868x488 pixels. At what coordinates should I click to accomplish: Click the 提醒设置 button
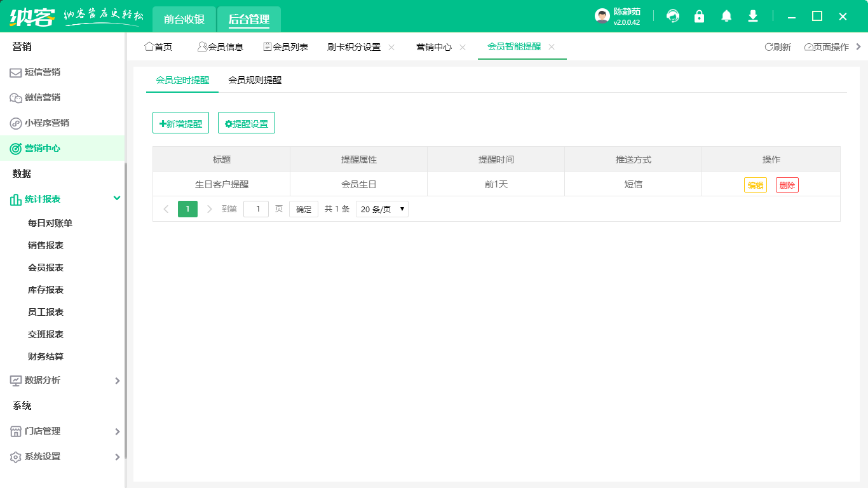pyautogui.click(x=247, y=123)
